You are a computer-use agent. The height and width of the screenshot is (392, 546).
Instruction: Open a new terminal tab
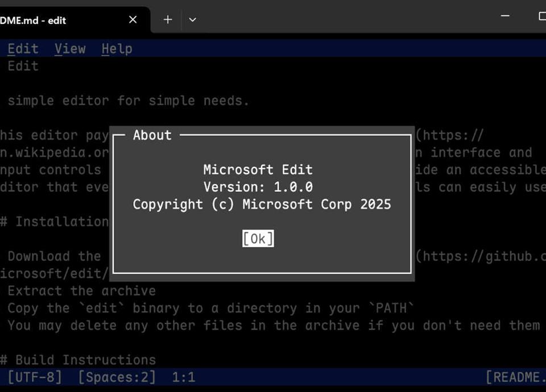(168, 20)
